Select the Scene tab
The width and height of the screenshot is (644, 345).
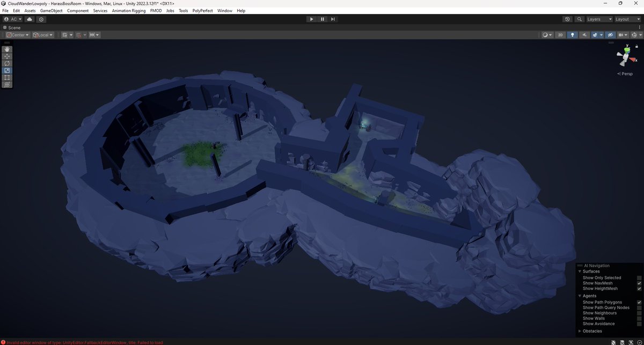[x=12, y=27]
